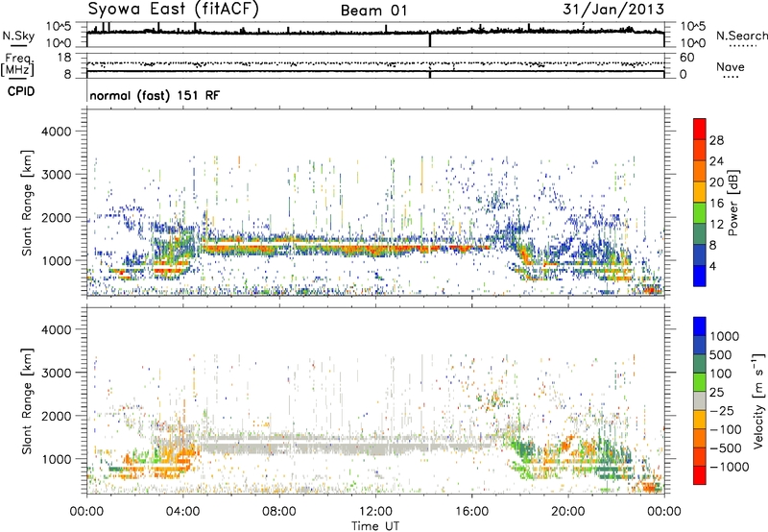Screen dimensions: 768x532
Task: Click the '4000' tick on the power panel
Action: pyautogui.click(x=56, y=132)
